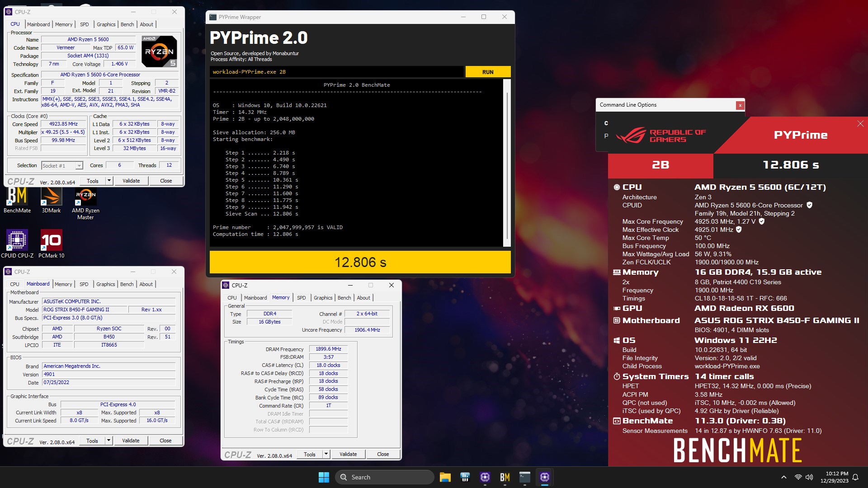Click Core Speed value 4923.85 MHz

pos(63,124)
